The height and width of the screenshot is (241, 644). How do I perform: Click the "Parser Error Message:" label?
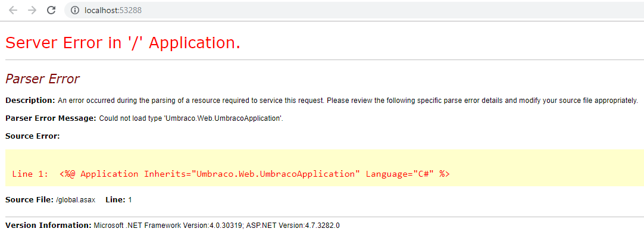tap(51, 118)
